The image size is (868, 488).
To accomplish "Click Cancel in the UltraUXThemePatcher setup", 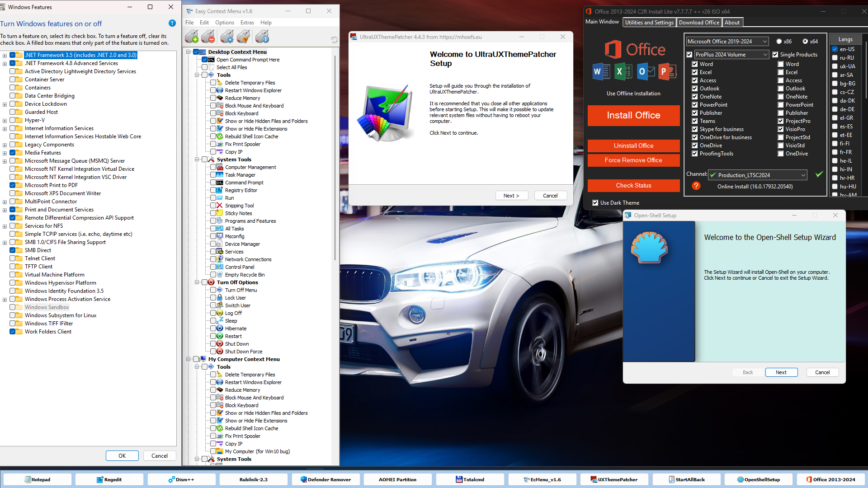I will coord(550,196).
